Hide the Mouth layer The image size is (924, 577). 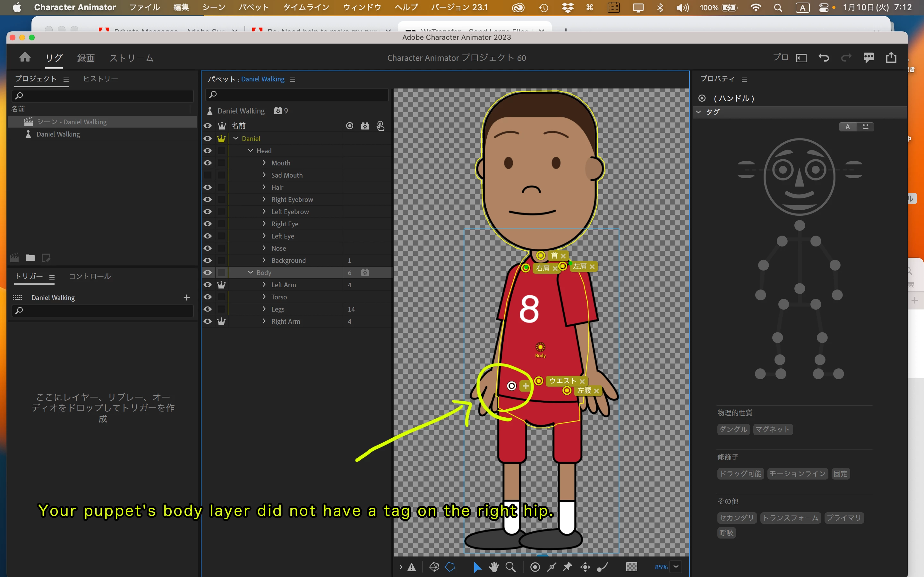click(x=207, y=163)
